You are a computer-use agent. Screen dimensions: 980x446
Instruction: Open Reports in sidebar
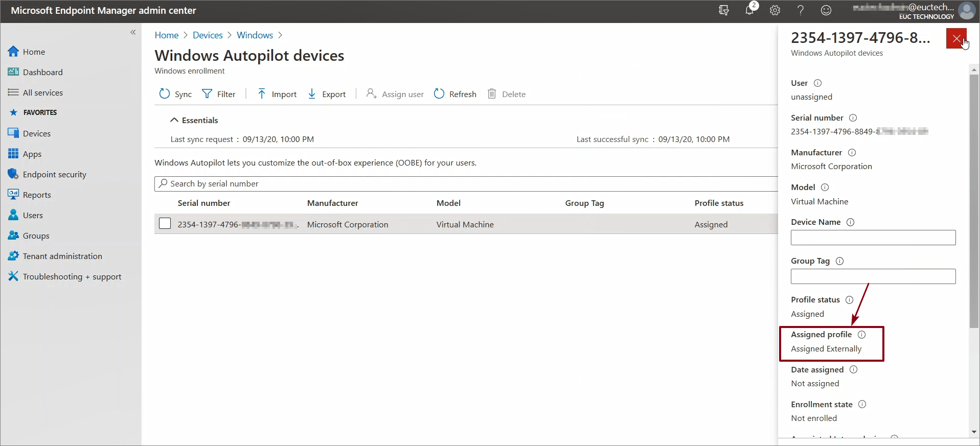click(x=36, y=195)
